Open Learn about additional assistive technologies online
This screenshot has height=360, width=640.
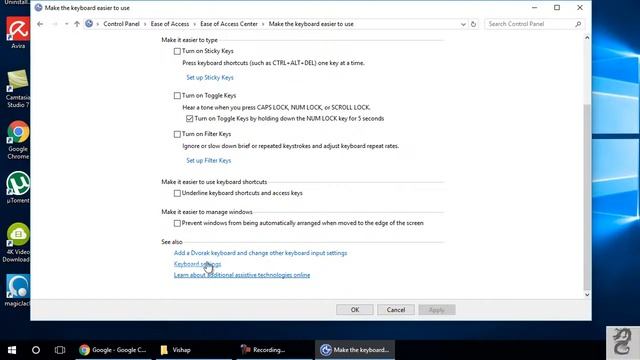242,275
